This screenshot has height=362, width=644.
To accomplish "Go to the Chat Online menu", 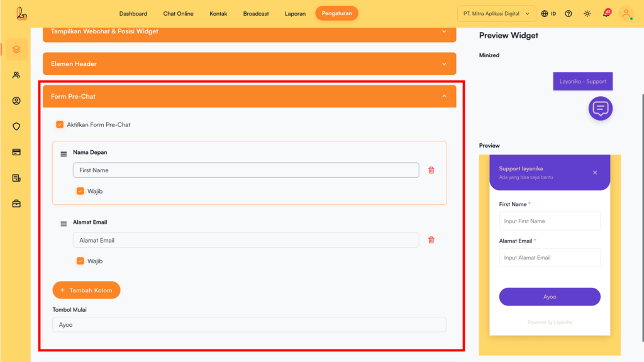I will click(x=178, y=13).
